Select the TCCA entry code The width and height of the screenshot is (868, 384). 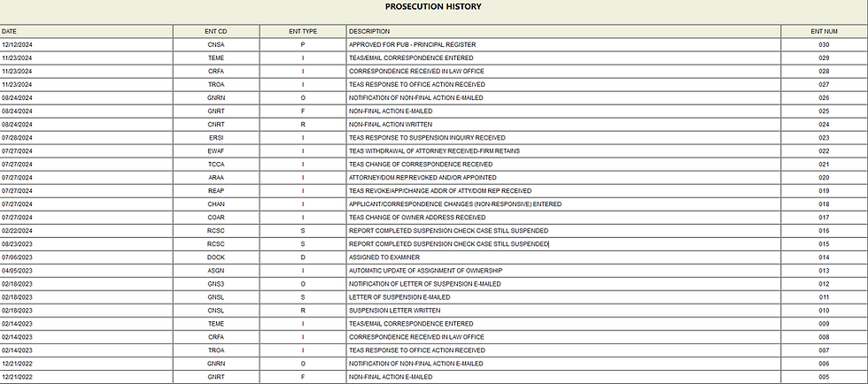click(x=216, y=165)
